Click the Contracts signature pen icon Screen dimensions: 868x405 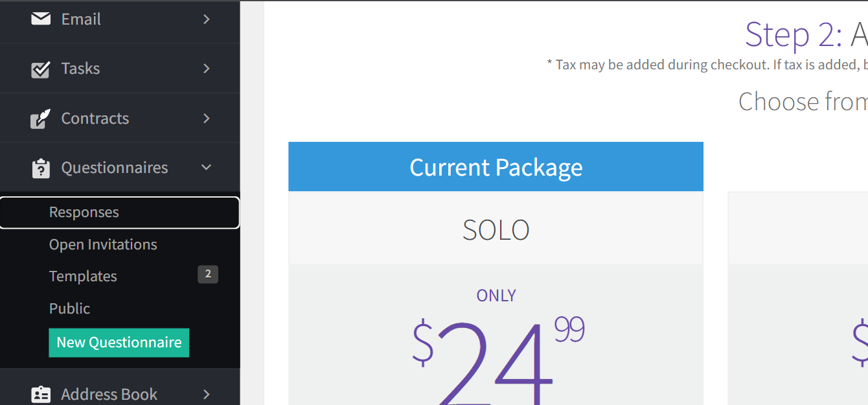[41, 118]
